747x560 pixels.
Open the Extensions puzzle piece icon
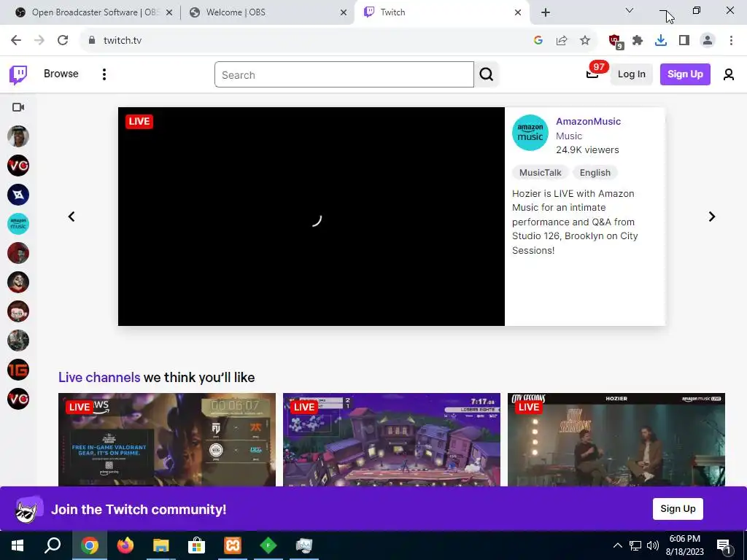click(x=638, y=41)
